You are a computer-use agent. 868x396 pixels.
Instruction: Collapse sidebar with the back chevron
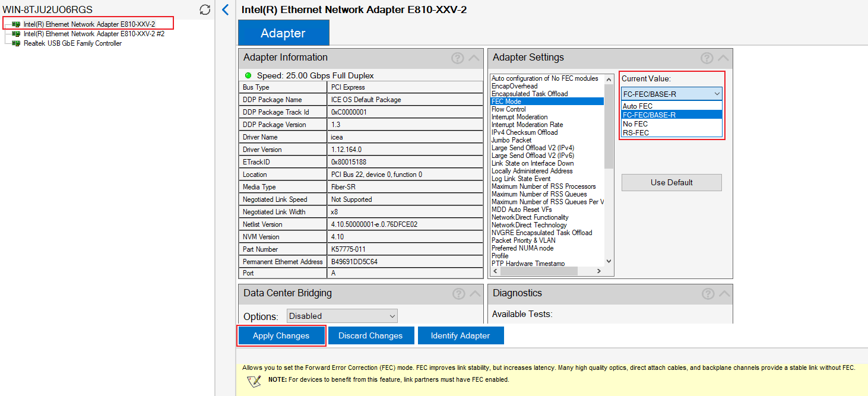[x=225, y=9]
